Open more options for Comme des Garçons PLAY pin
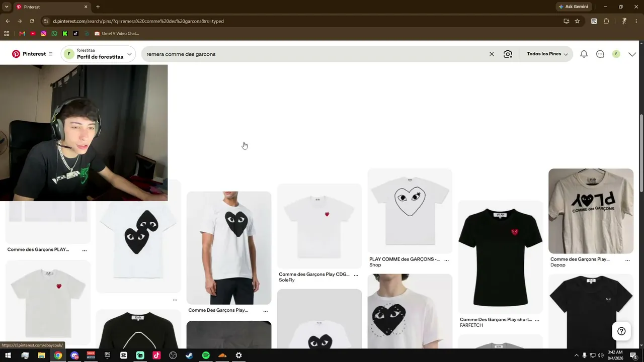This screenshot has width=644, height=362. tap(85, 250)
